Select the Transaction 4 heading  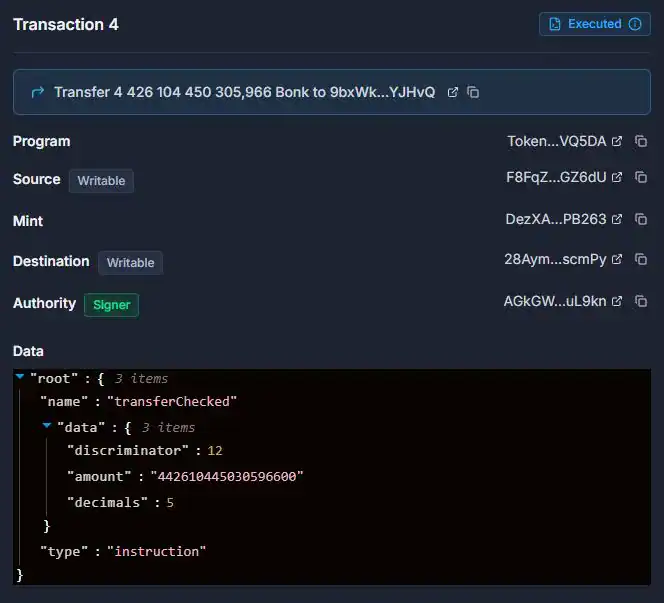[x=66, y=25]
